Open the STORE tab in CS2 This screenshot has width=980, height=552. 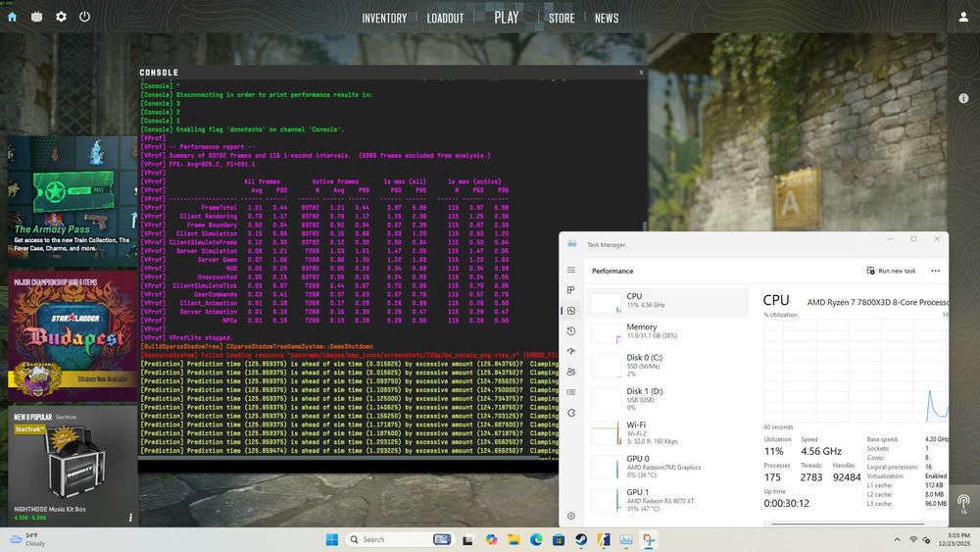(x=562, y=18)
